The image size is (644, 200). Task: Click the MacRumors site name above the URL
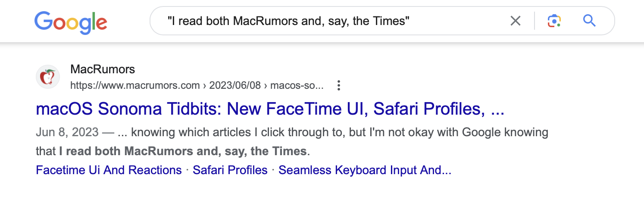pyautogui.click(x=103, y=69)
